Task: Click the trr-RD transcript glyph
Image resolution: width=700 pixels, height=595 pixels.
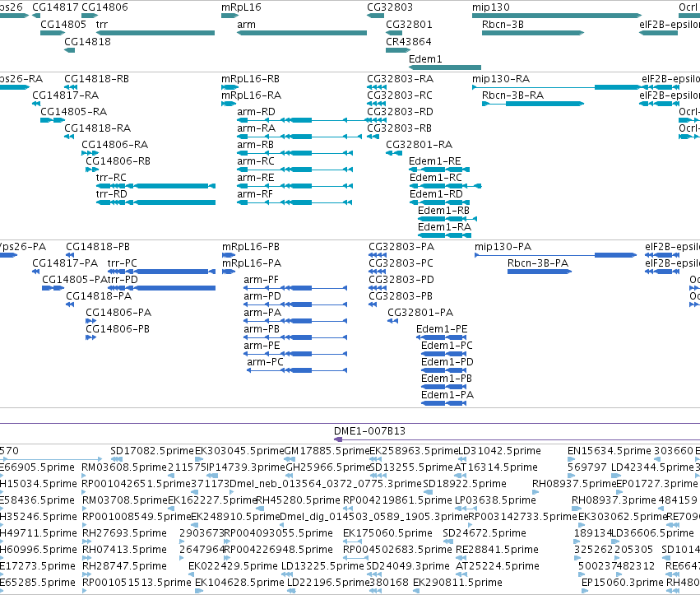Action: coord(155,202)
